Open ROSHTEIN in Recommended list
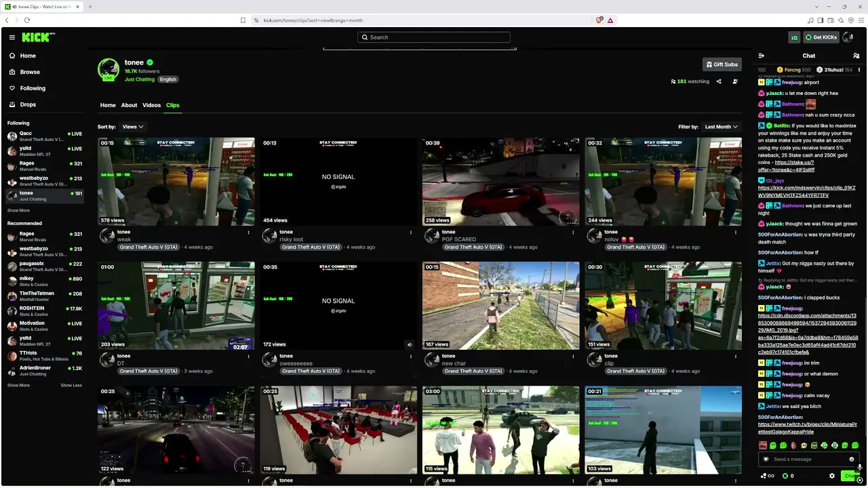 point(45,310)
